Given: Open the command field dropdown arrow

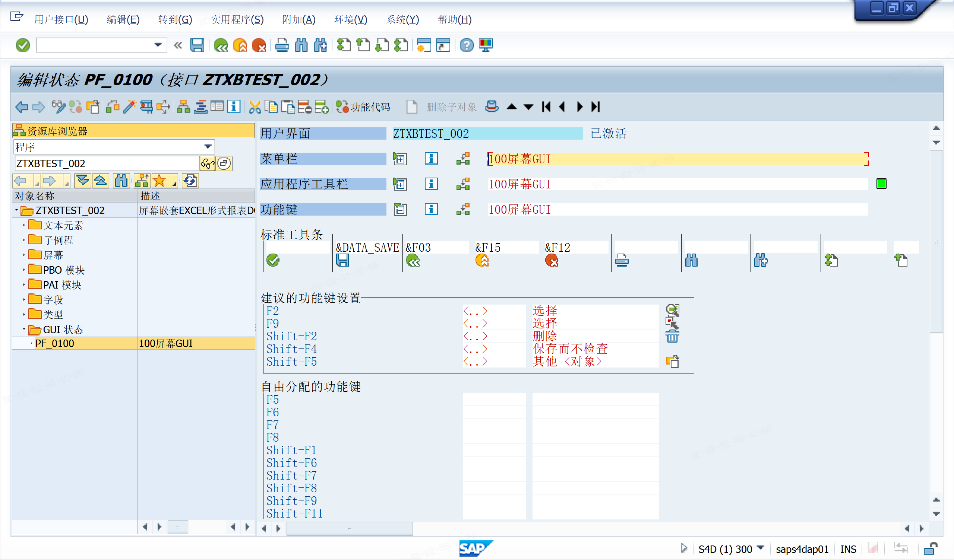Looking at the screenshot, I should point(158,45).
